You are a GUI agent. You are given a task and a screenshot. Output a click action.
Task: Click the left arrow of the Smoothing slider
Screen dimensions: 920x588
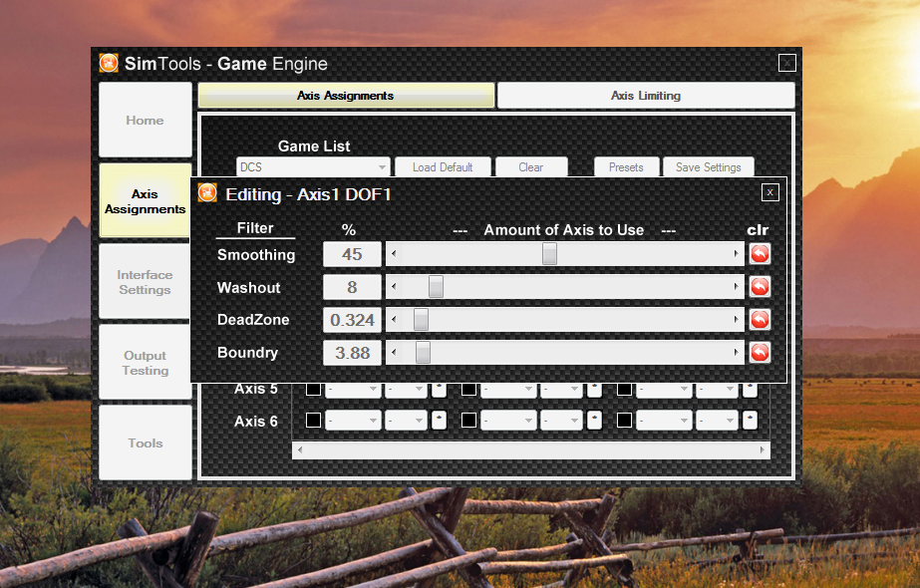(394, 254)
